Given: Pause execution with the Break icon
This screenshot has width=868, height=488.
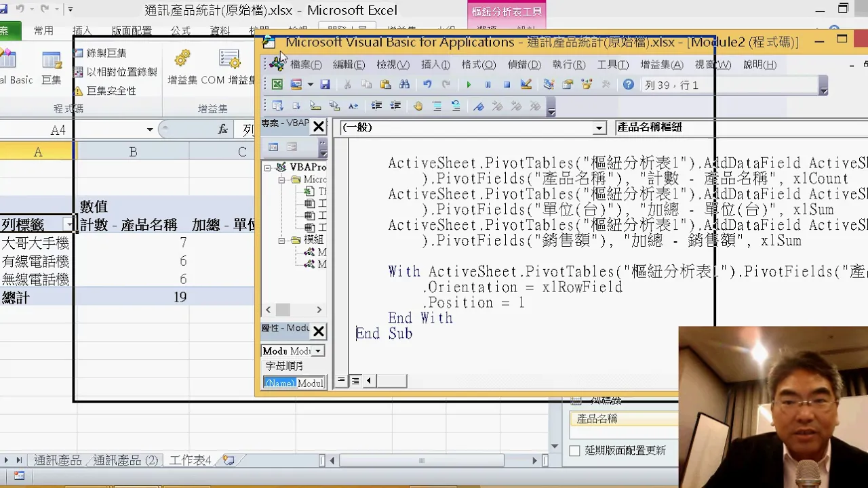Looking at the screenshot, I should [488, 85].
